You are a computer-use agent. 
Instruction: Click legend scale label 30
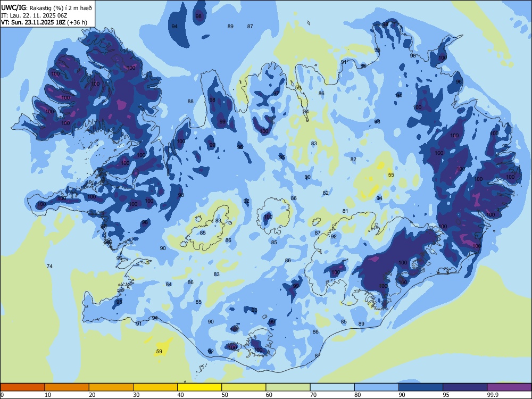click(x=136, y=395)
